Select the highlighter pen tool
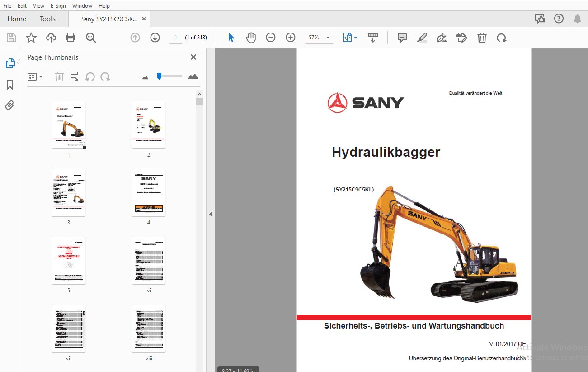Screen dimensions: 588x372 422,38
